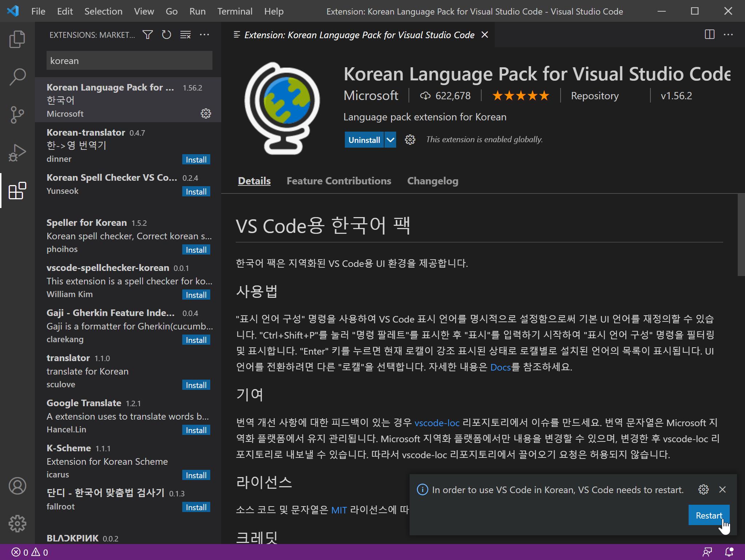Screen dimensions: 745x560
Task: Open editor More Actions ellipsis menu
Action: (728, 35)
